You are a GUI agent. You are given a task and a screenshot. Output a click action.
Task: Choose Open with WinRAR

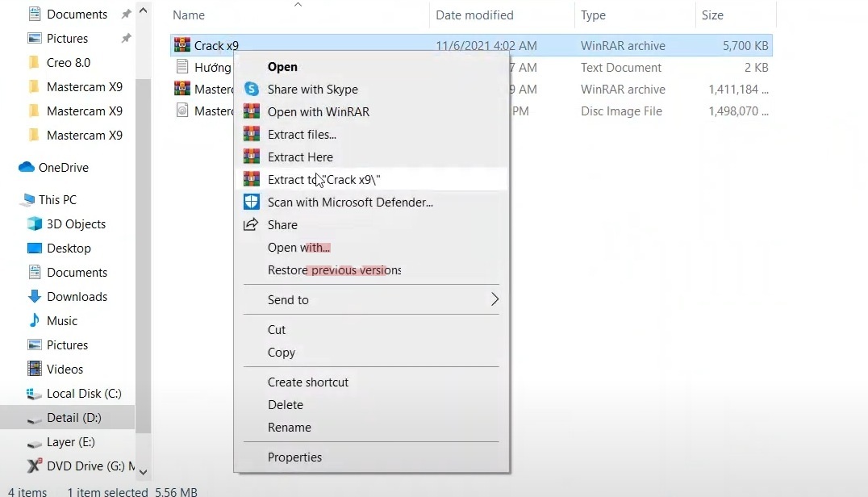(371, 111)
